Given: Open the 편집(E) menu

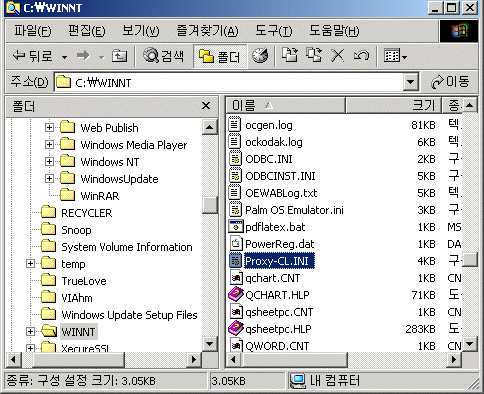Looking at the screenshot, I should [86, 31].
